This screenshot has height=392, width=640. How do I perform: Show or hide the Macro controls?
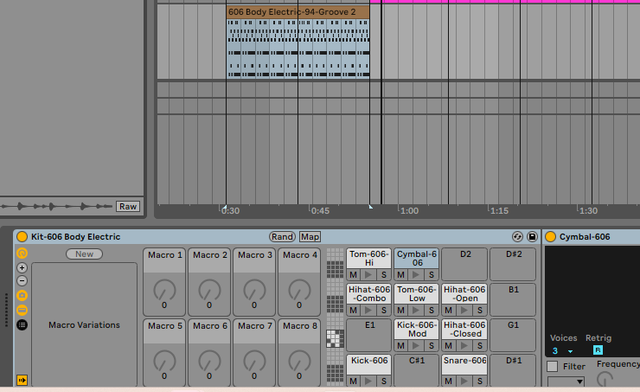coord(22,254)
